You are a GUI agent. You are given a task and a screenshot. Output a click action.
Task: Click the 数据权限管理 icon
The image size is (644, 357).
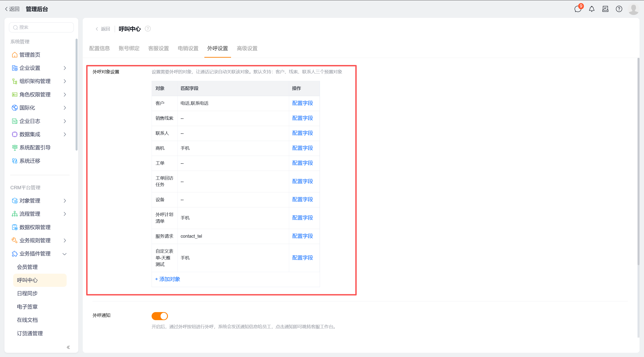(15, 227)
